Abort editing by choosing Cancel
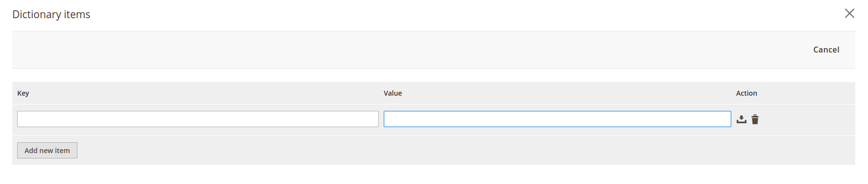Screen dimensions: 868x184 click(x=826, y=50)
